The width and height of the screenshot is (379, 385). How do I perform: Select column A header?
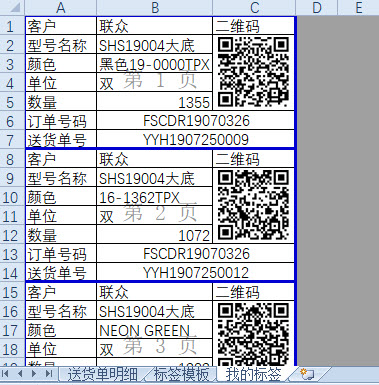[x=61, y=8]
